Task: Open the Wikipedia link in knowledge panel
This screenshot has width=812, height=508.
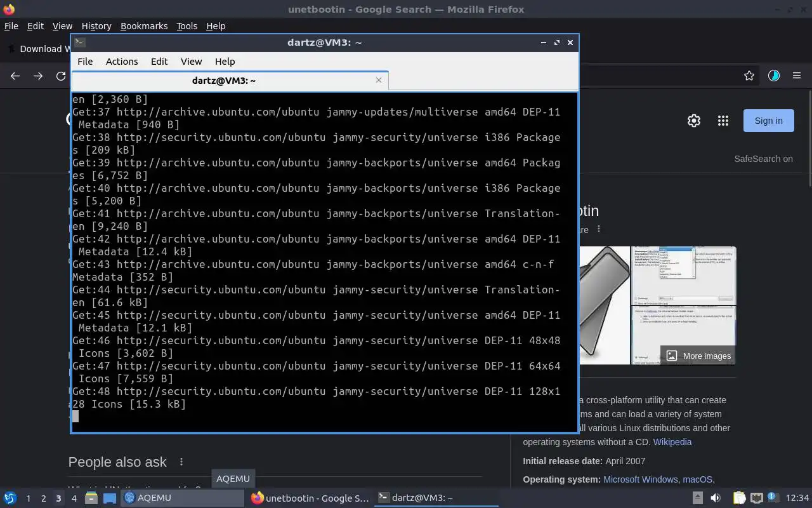Action: click(x=672, y=442)
